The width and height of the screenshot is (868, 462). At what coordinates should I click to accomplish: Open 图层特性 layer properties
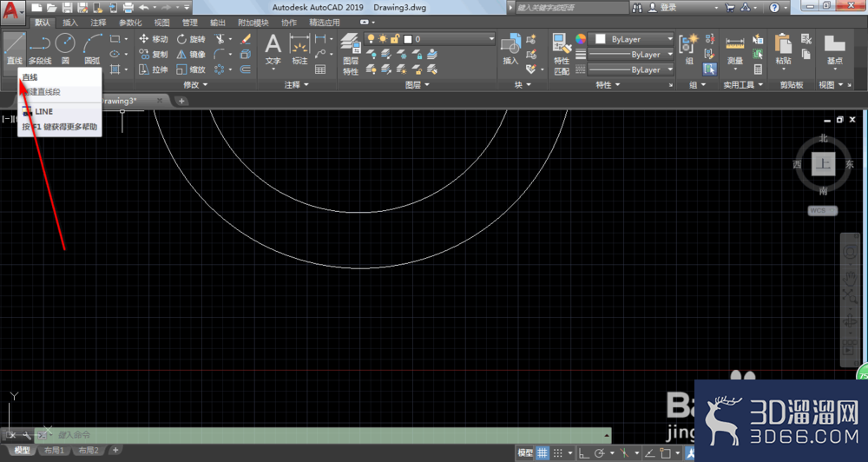pos(351,55)
